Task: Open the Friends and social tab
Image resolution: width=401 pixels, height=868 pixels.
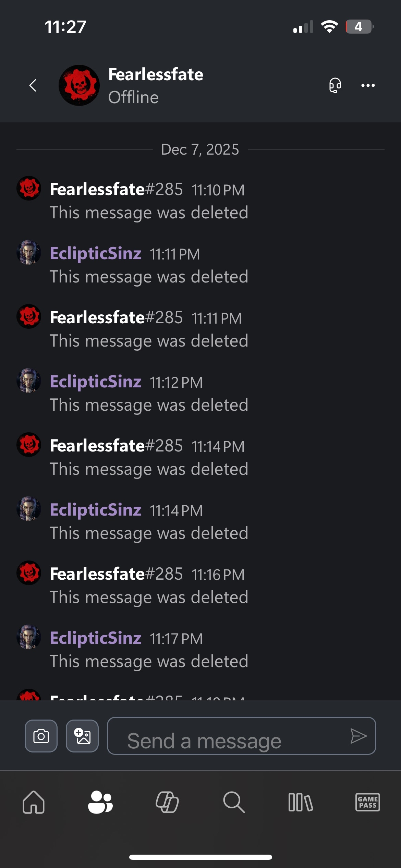Action: [x=100, y=802]
